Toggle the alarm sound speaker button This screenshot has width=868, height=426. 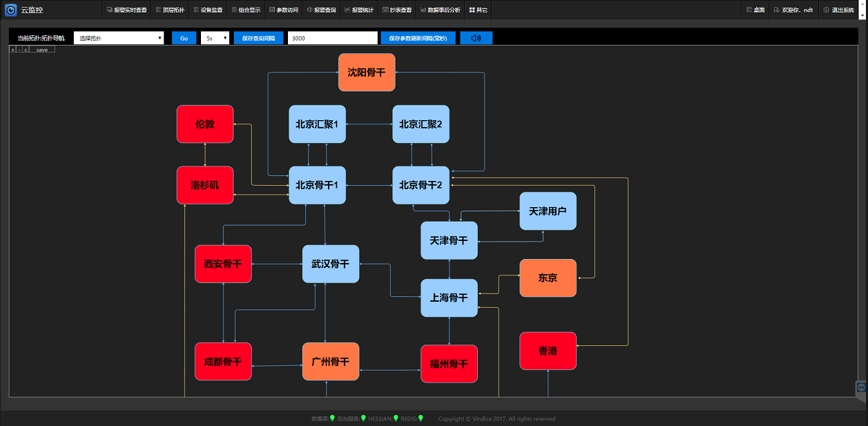coord(476,39)
